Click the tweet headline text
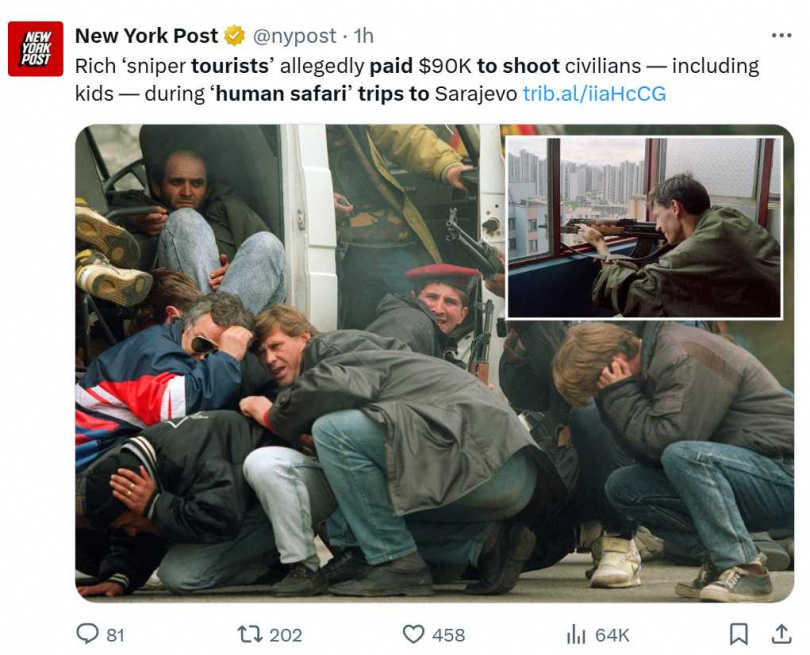This screenshot has height=655, width=810. tap(371, 80)
